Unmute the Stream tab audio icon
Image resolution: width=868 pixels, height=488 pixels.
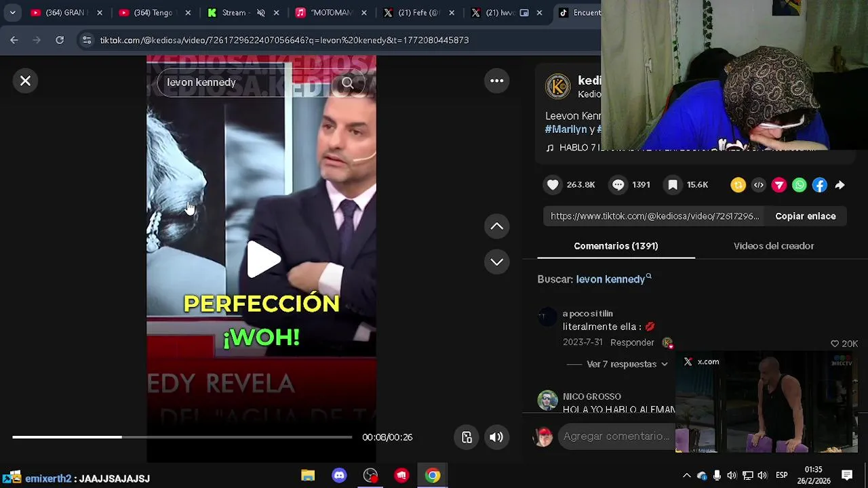pyautogui.click(x=260, y=12)
